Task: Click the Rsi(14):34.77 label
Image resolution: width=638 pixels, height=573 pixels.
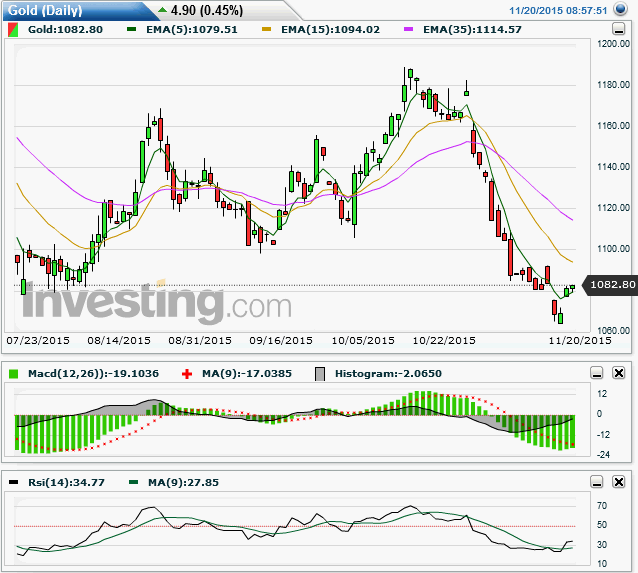Action: [x=66, y=483]
